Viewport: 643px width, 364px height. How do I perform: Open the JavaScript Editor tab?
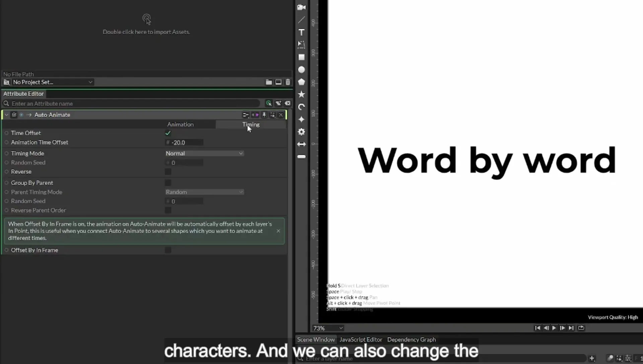361,340
